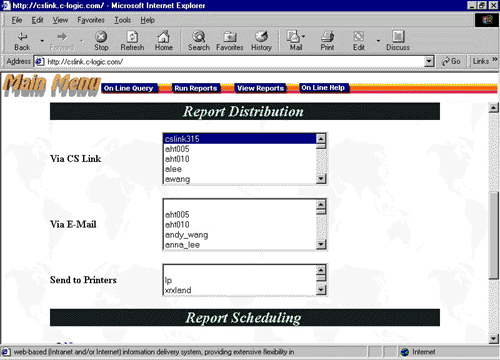This screenshot has width=500, height=360.
Task: Select aht005 in Via E-Mail list
Action: tap(240, 214)
